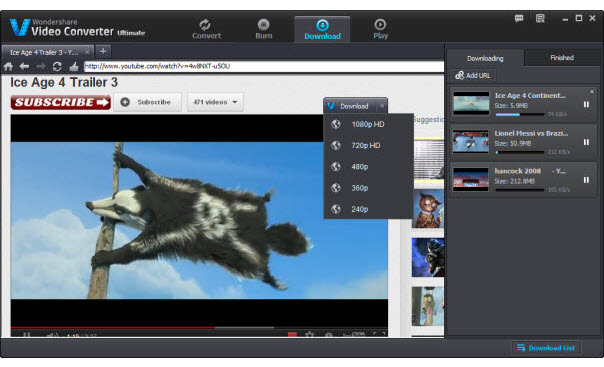Open the feedback chat bubble icon
Image resolution: width=604 pixels, height=367 pixels.
pos(519,18)
